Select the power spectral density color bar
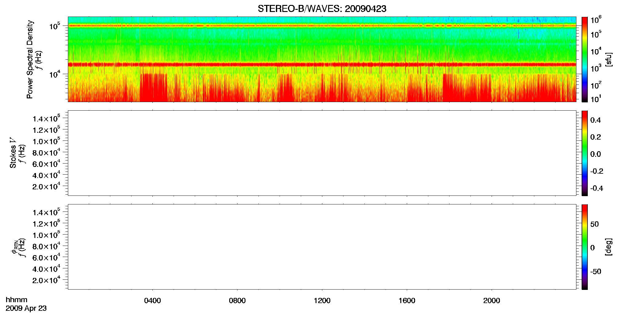The image size is (644, 332). (x=584, y=59)
